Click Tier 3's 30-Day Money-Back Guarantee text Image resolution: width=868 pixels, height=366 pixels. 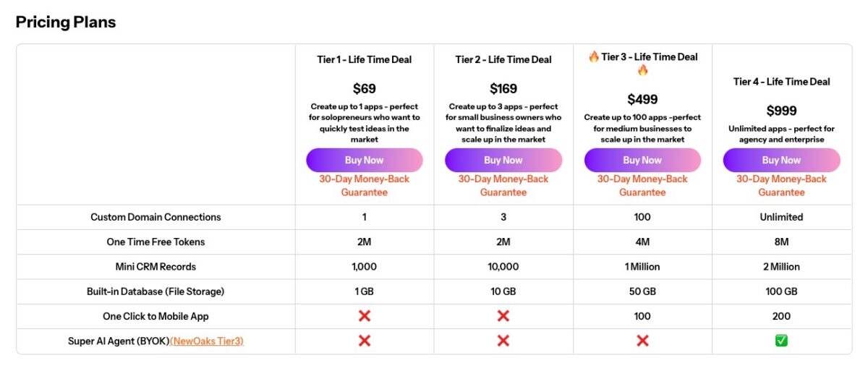642,185
